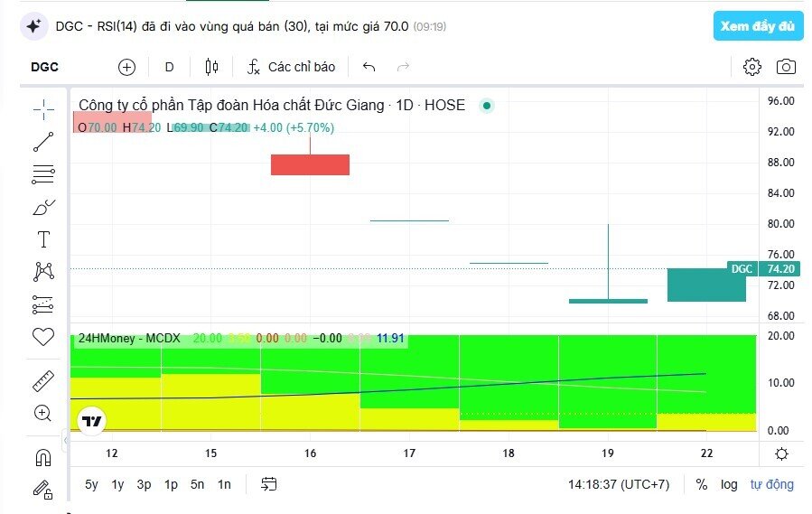This screenshot has width=812, height=514.
Task: Select the 5y time range
Action: click(91, 484)
